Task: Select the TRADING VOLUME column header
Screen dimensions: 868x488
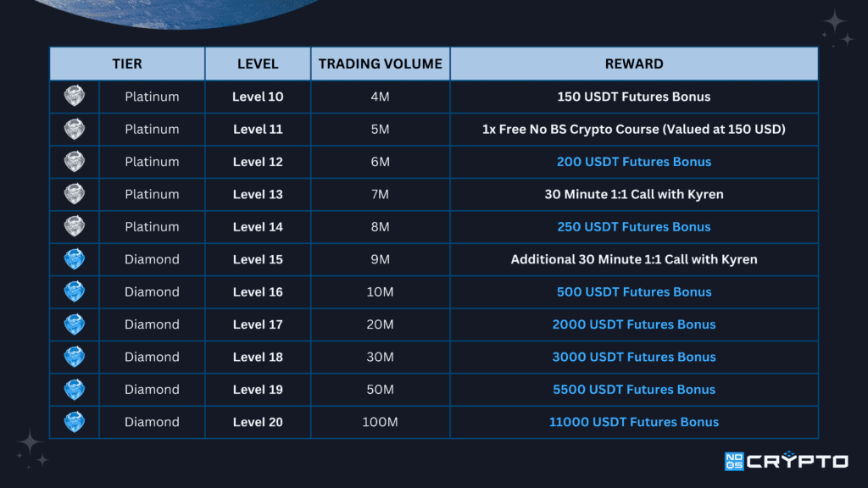Action: [x=381, y=64]
